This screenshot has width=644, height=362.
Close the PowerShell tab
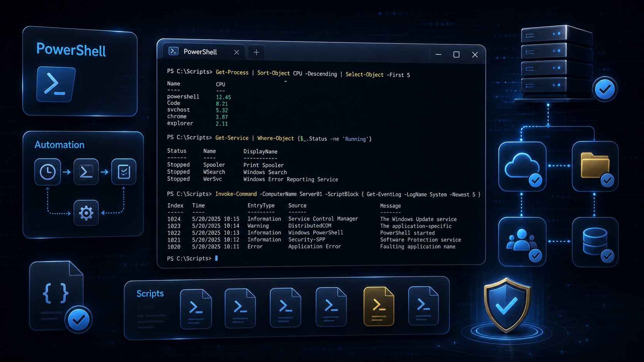pos(236,52)
